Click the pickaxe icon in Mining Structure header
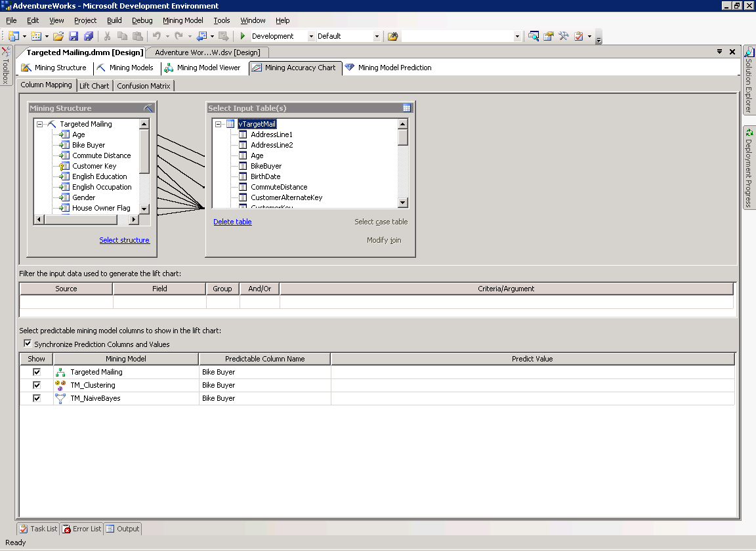The height and width of the screenshot is (551, 756). [x=148, y=108]
